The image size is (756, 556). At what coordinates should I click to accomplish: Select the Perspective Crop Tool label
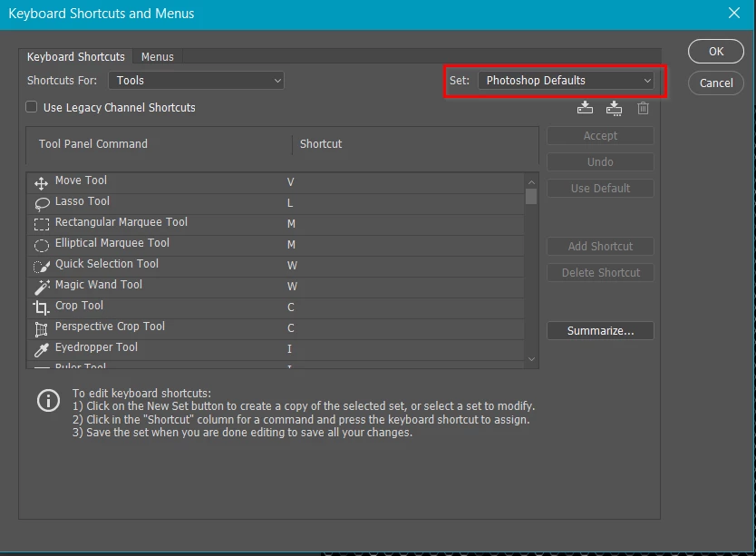click(110, 326)
